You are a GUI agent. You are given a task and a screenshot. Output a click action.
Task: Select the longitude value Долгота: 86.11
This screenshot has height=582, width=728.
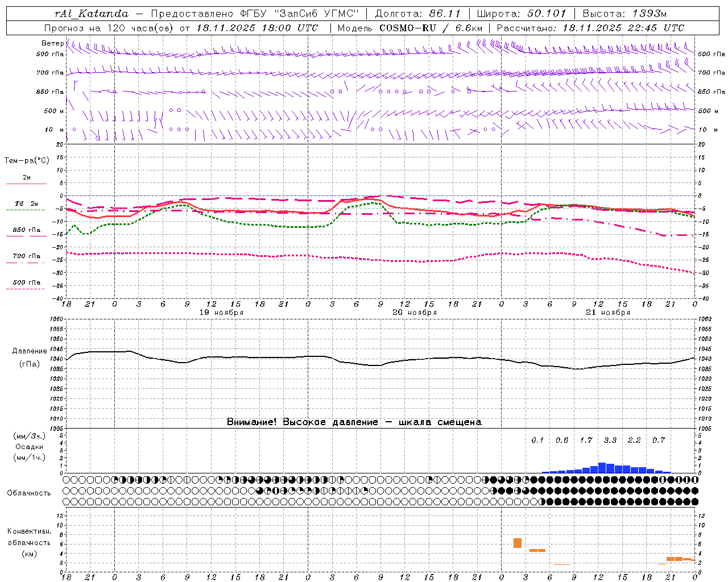coord(419,14)
